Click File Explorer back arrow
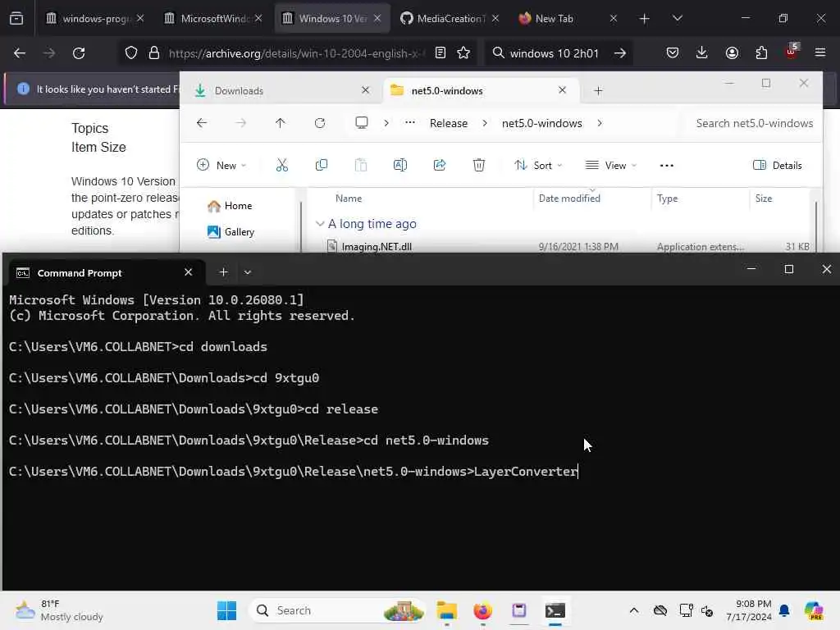Viewport: 840px width, 630px height. pos(202,123)
